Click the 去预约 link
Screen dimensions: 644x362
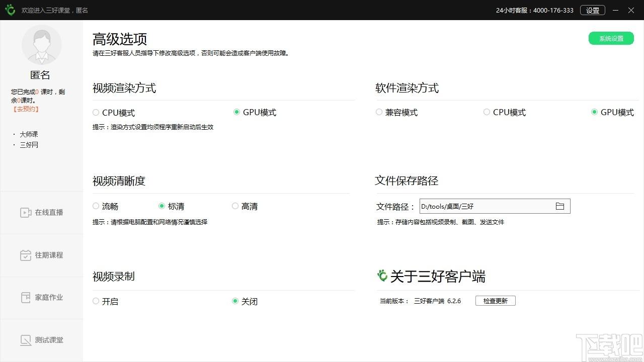tap(26, 109)
